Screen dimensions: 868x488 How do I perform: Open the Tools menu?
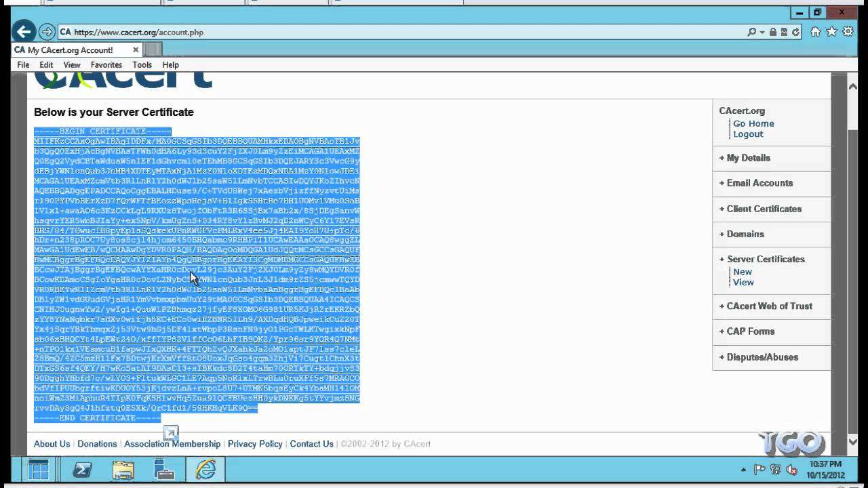click(x=142, y=65)
